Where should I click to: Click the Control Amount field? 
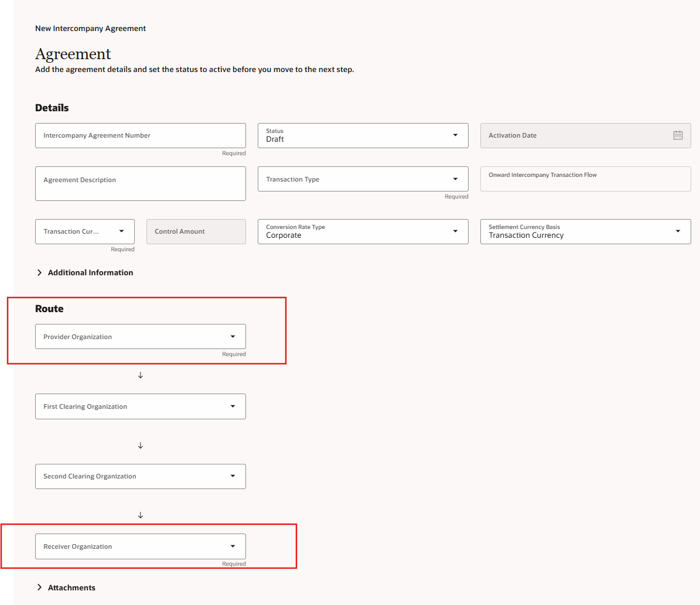click(x=196, y=231)
